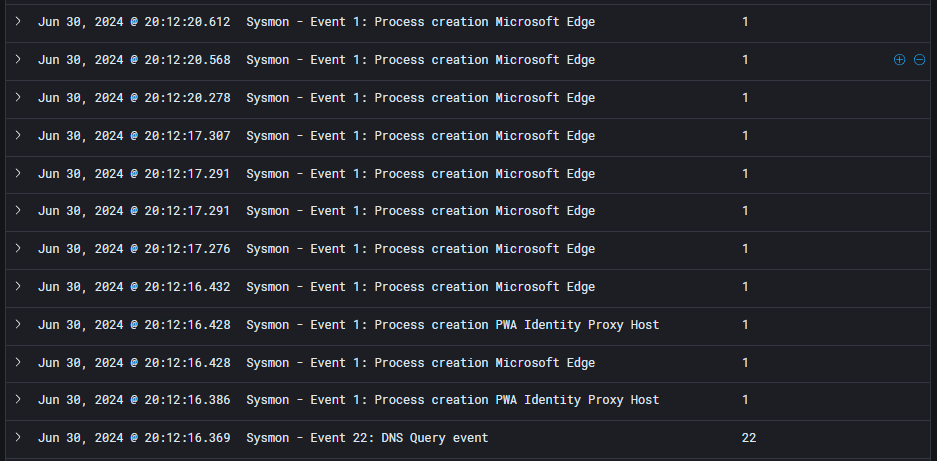Click the filter out value minus icon

[918, 60]
